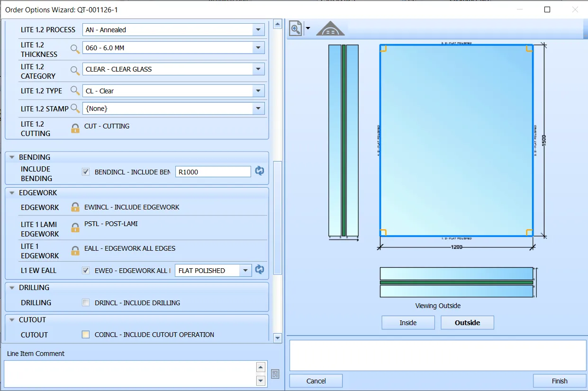Click refresh icon next to FLAT POLISHED
The image size is (588, 391).
[x=260, y=270]
